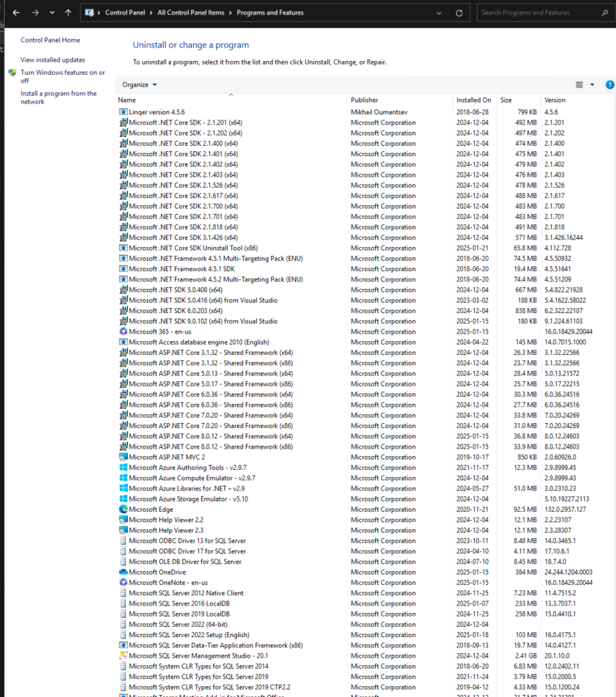The height and width of the screenshot is (697, 616).
Task: Select Microsoft Azure Storage Emulator - v5.10 row
Action: tap(188, 499)
